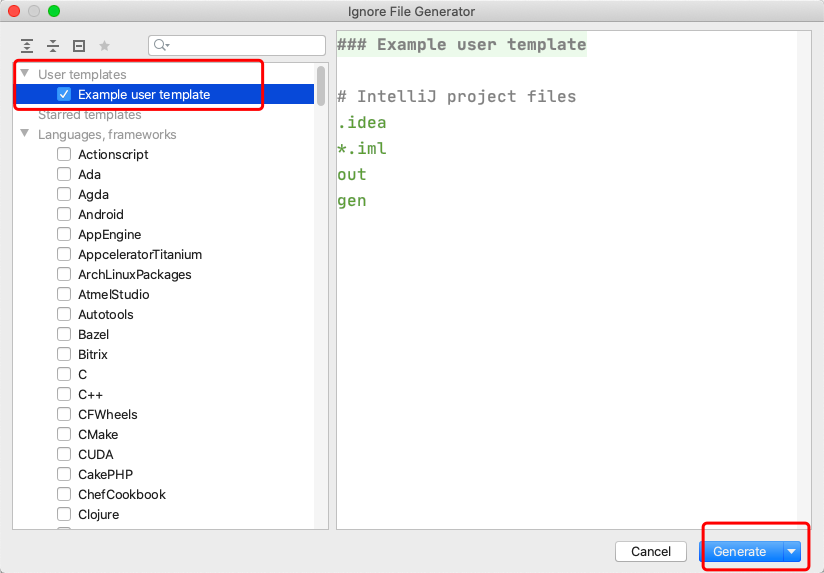Click the '.idea' line in preview
Viewport: 824px width, 573px height.
point(362,122)
